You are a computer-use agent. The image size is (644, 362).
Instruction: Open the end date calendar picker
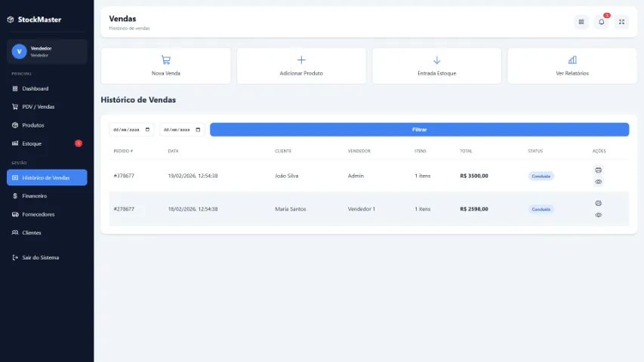tap(199, 130)
